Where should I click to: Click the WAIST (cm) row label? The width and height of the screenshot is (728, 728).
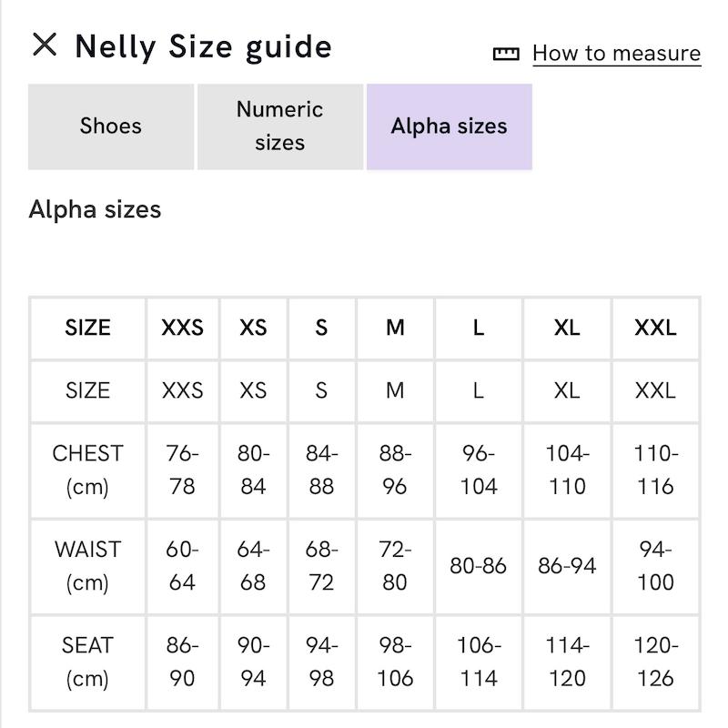(x=87, y=566)
